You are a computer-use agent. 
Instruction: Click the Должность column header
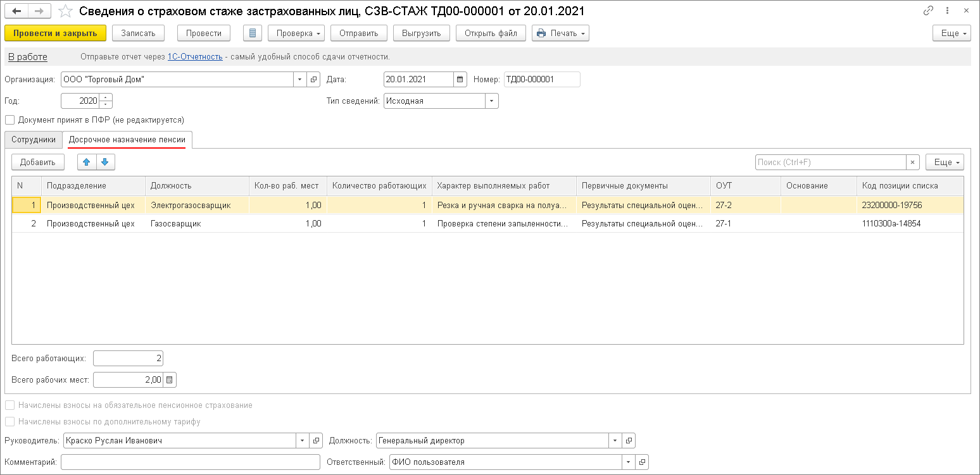coord(197,185)
